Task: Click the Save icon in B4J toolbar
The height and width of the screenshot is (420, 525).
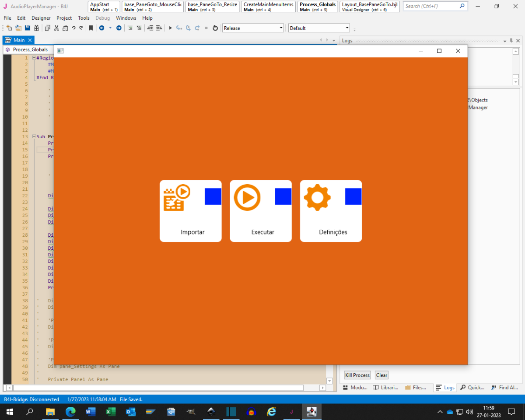Action: 27,28
